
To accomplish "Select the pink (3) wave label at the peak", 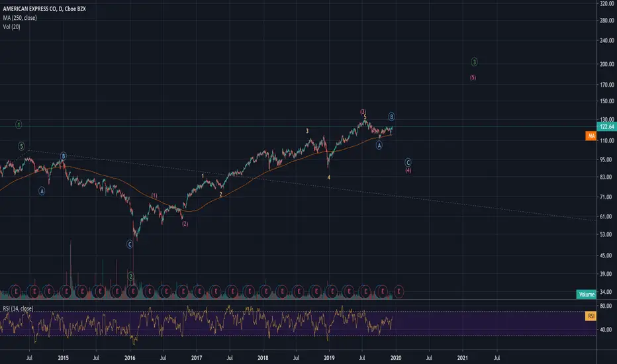I will (x=363, y=112).
